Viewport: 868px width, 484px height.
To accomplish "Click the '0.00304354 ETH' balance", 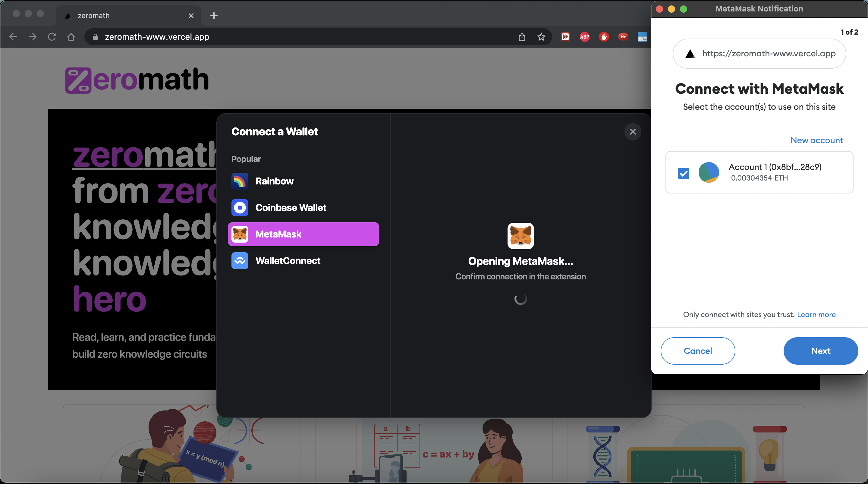I will pyautogui.click(x=759, y=178).
